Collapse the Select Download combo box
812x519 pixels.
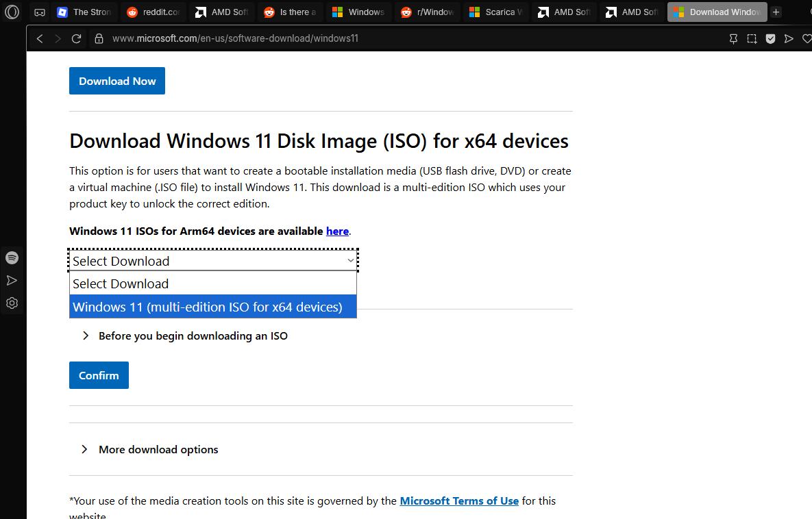(x=213, y=261)
